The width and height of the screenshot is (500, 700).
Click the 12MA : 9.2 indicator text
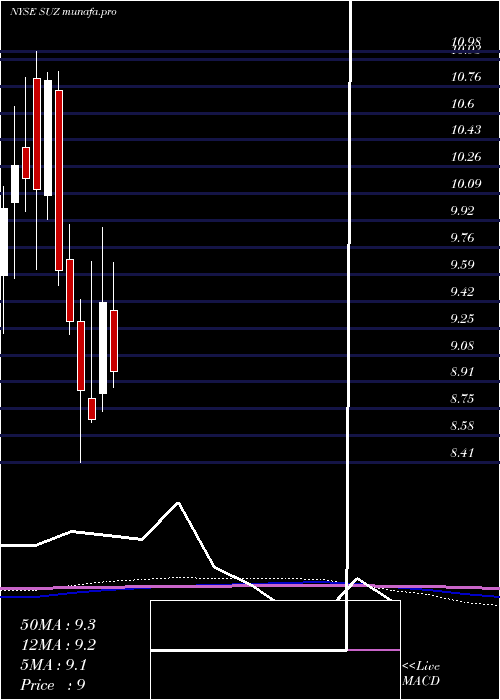tap(58, 645)
